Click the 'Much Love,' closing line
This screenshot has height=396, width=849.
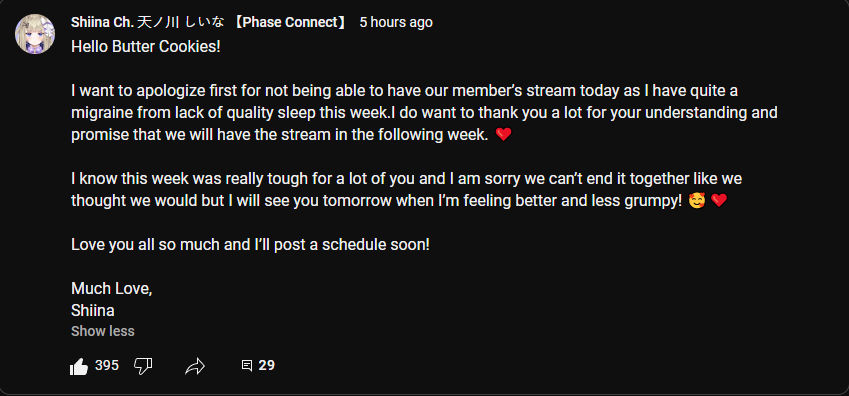[x=112, y=288]
